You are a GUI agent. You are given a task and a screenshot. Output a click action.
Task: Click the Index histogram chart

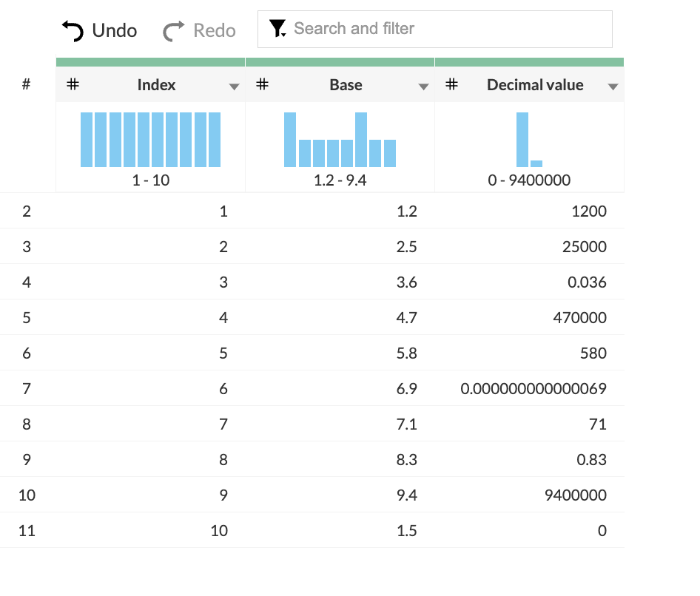click(150, 139)
